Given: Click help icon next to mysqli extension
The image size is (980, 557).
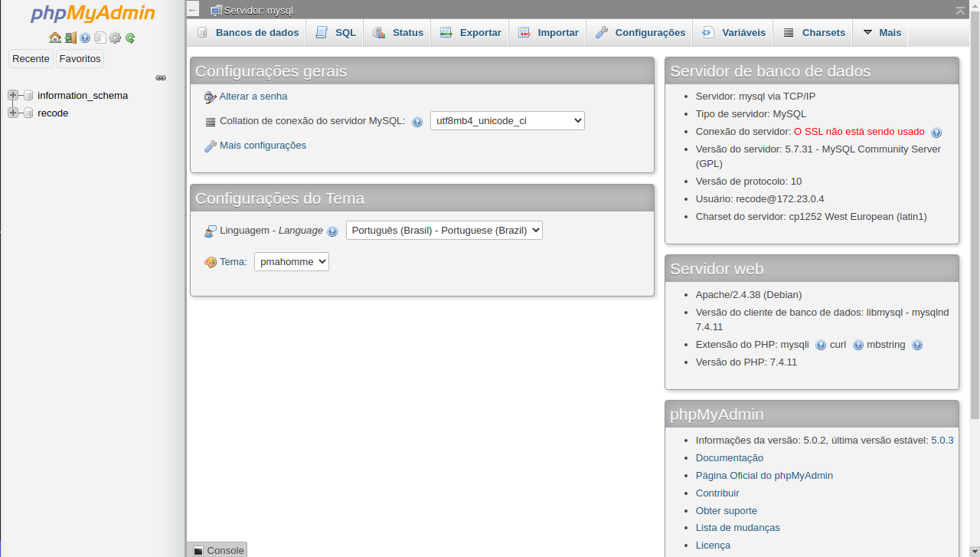Looking at the screenshot, I should coord(821,346).
